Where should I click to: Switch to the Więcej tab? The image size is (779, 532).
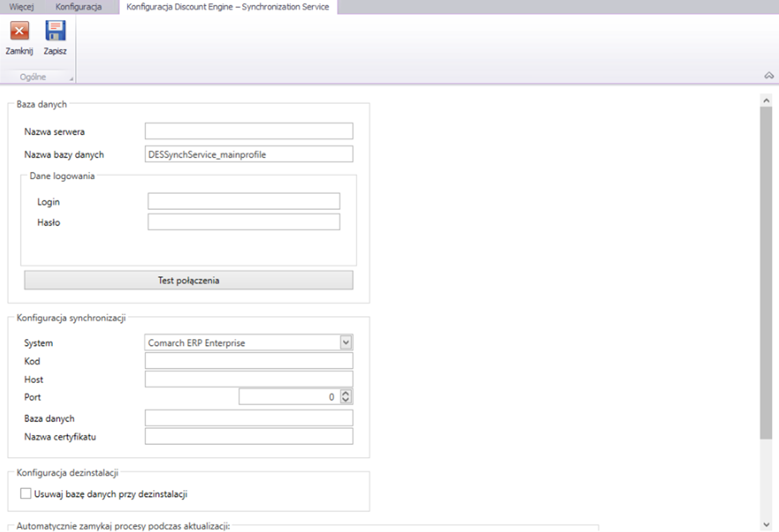(22, 7)
